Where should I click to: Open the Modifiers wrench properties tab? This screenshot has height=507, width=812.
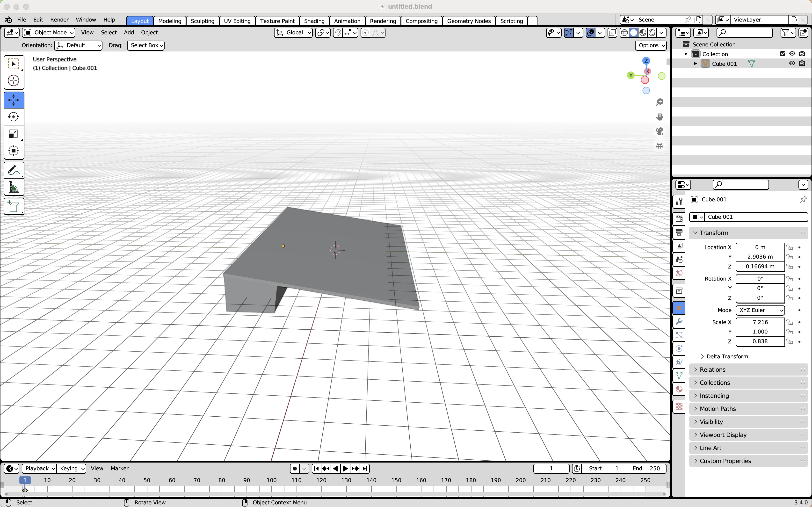point(679,321)
